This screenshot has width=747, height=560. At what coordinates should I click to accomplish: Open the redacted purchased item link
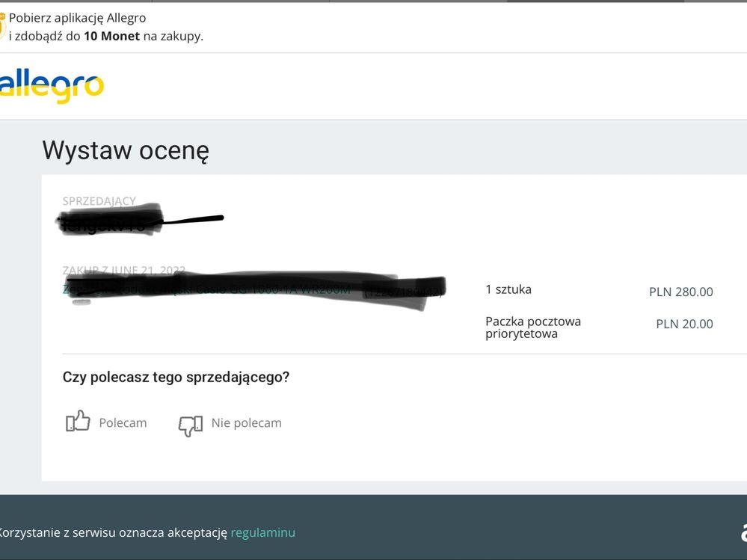click(254, 290)
